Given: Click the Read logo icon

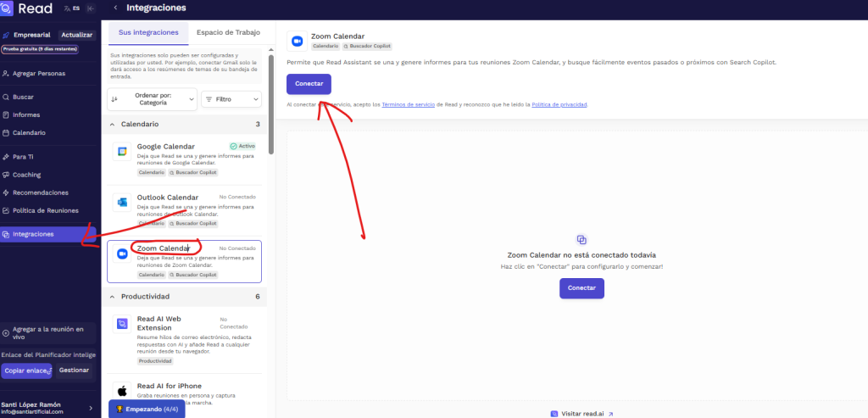Looking at the screenshot, I should pos(7,8).
